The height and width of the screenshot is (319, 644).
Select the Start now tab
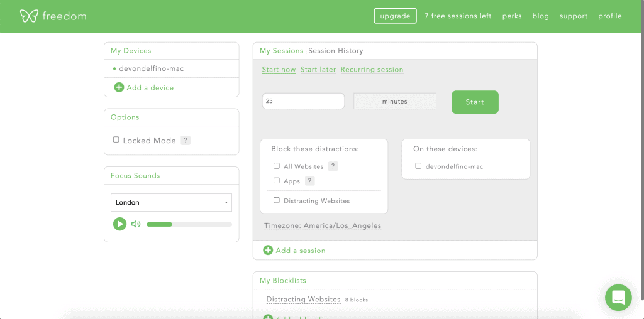(x=279, y=70)
